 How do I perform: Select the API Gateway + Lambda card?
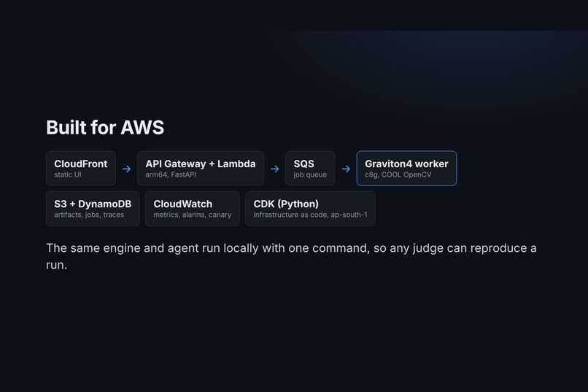click(x=201, y=169)
